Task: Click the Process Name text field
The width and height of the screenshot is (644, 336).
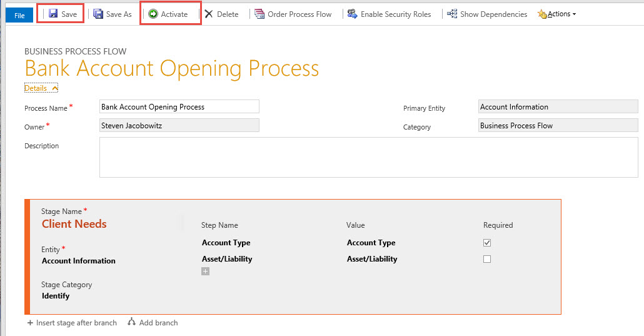Action: click(179, 107)
